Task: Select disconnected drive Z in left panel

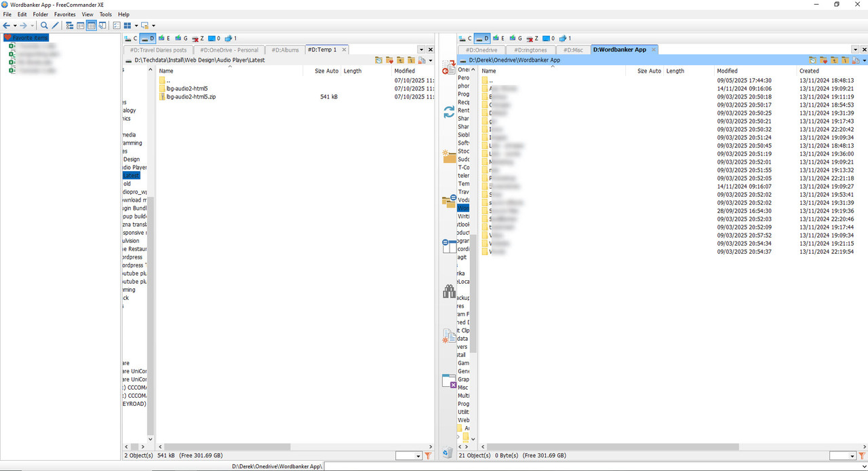Action: coord(198,39)
